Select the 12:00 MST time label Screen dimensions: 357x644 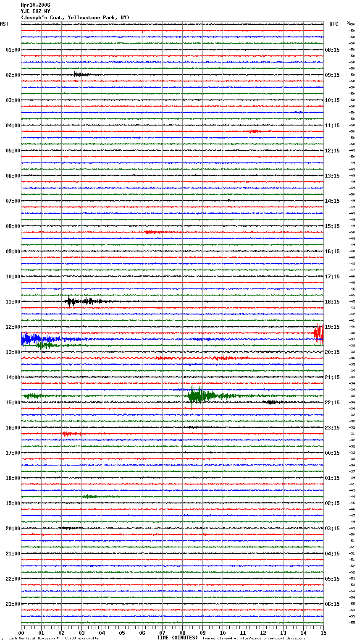click(x=13, y=327)
